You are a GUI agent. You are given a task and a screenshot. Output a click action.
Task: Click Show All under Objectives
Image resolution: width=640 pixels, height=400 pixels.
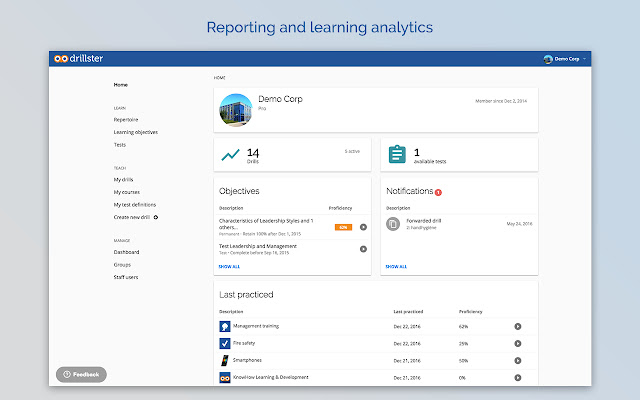229,267
